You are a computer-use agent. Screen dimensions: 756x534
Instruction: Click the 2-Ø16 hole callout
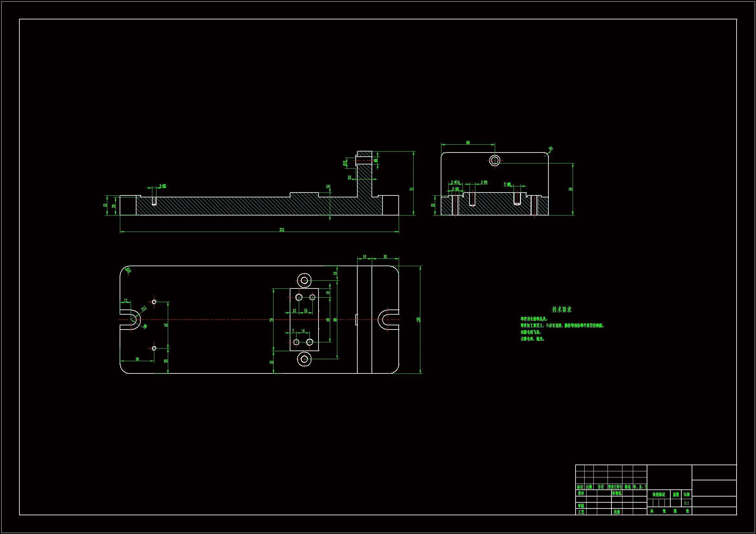pyautogui.click(x=455, y=182)
